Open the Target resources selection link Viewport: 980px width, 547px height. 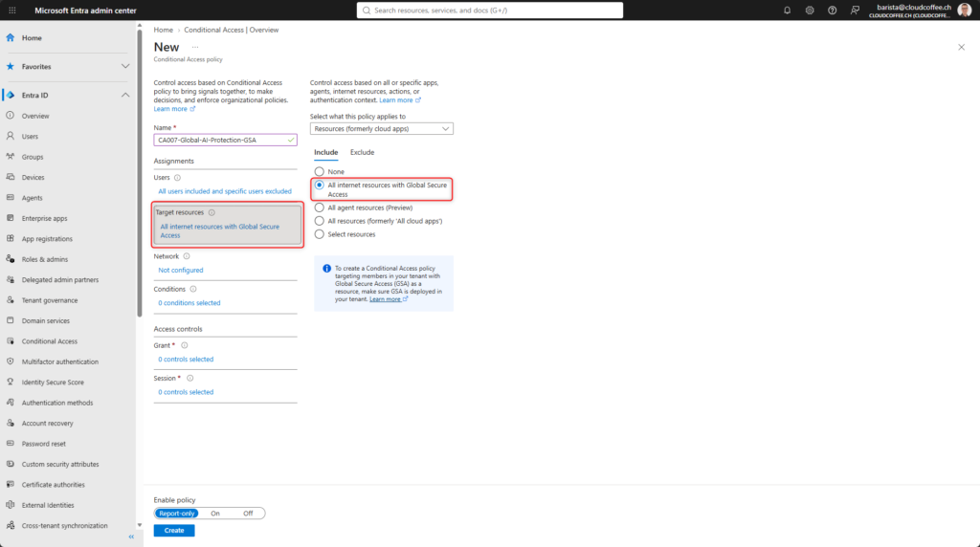pyautogui.click(x=219, y=231)
